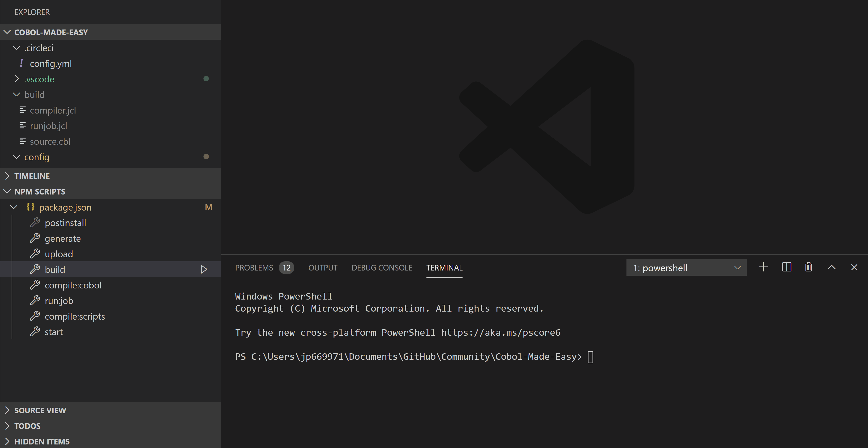Click the wrench icon beside the start script
This screenshot has height=448, width=868.
coord(35,332)
